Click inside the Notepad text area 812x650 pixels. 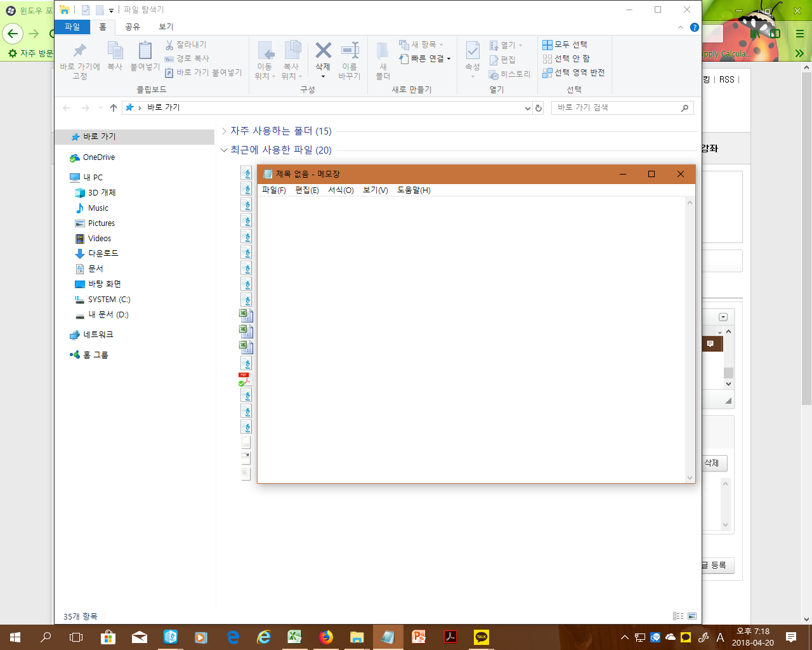471,340
